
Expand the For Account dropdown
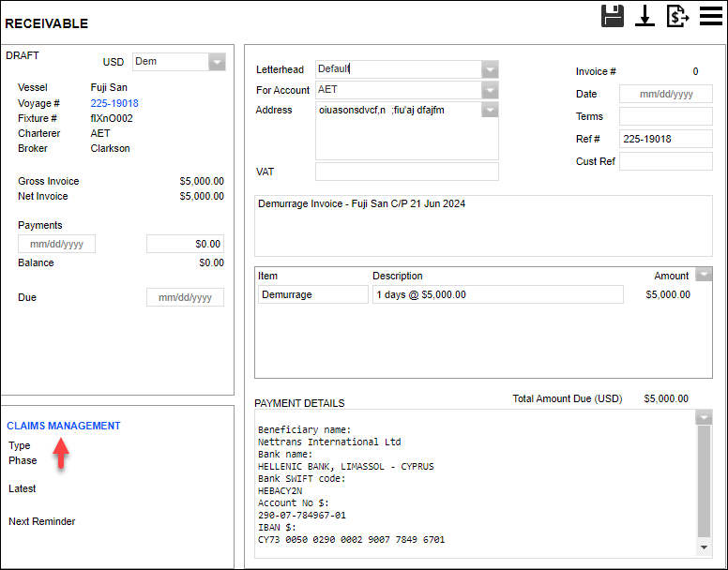pyautogui.click(x=490, y=90)
